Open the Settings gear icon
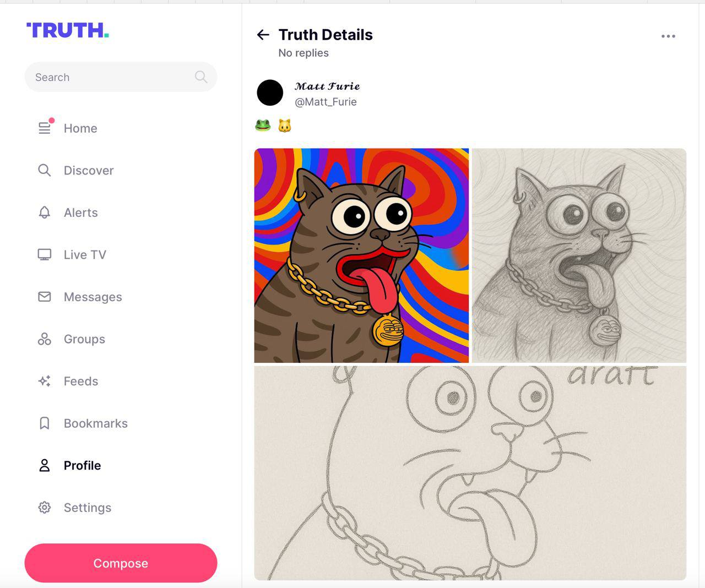The width and height of the screenshot is (705, 588). (45, 507)
